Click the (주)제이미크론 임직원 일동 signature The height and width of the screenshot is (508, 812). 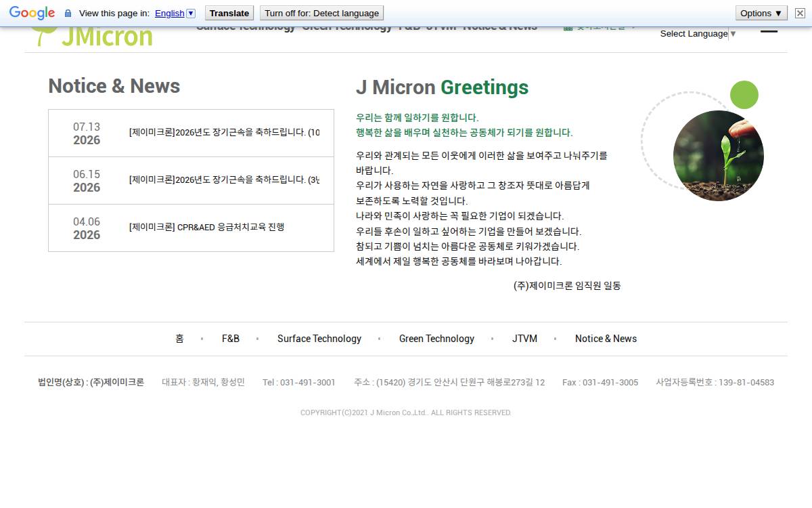(567, 286)
